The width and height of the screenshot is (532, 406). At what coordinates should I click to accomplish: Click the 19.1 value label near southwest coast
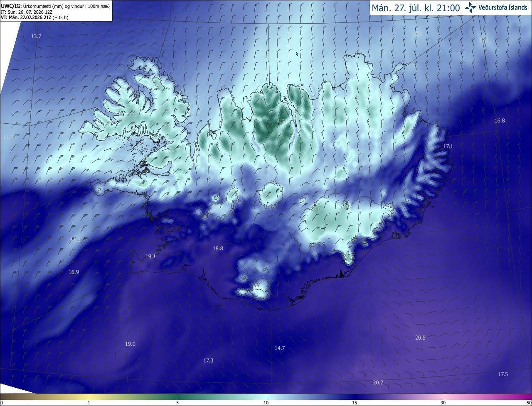[x=150, y=257]
